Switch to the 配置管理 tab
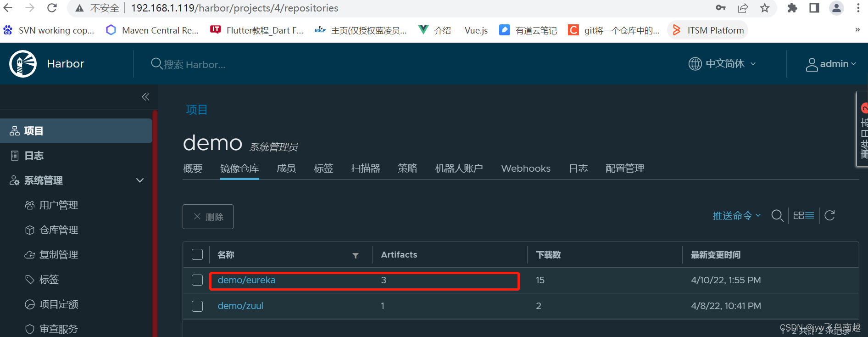Viewport: 868px width, 337px height. pos(625,168)
